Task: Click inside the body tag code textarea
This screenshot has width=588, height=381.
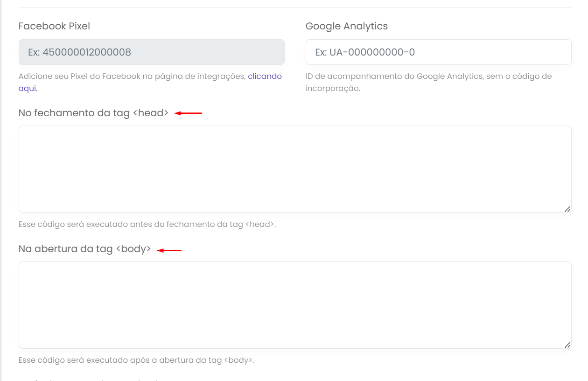Action: 295,305
